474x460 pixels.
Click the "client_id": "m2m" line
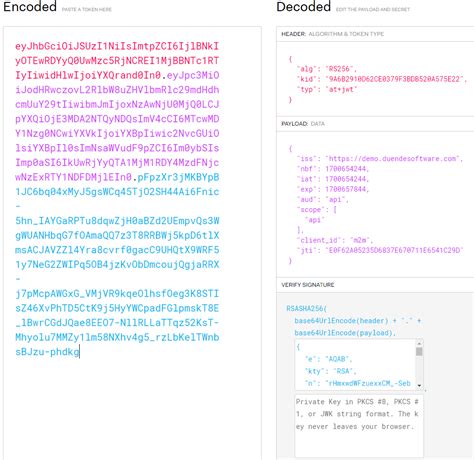335,240
